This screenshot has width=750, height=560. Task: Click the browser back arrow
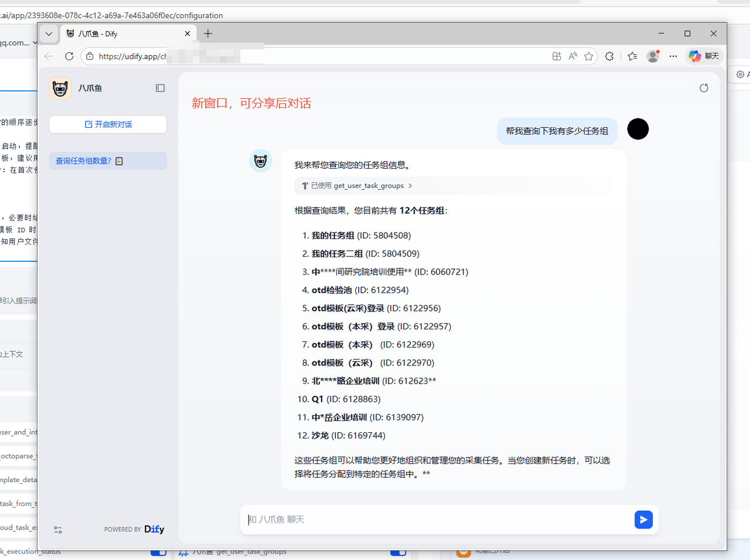pos(49,56)
